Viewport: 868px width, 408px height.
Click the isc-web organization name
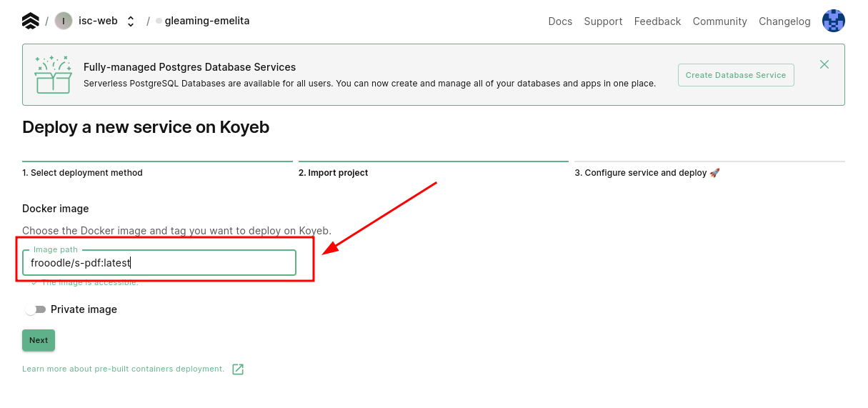98,21
